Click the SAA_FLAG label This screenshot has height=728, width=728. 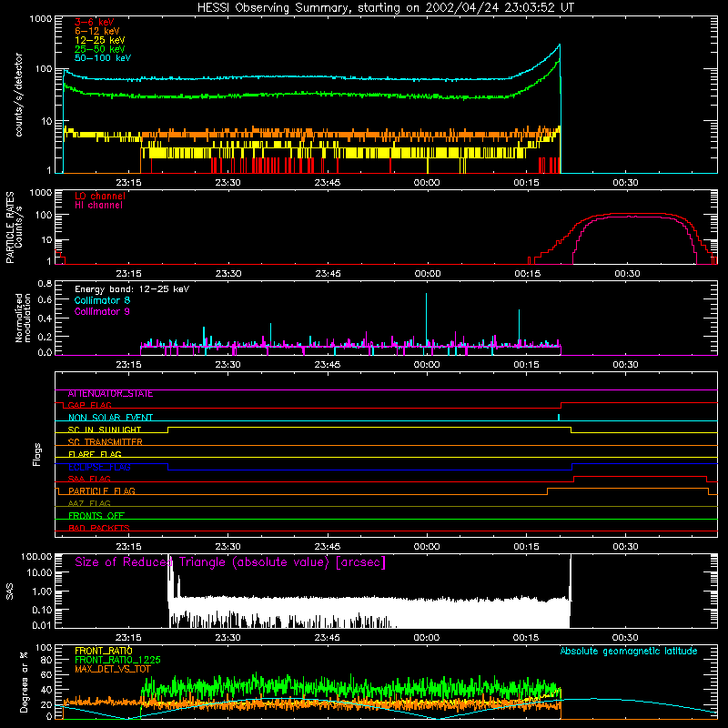point(89,480)
